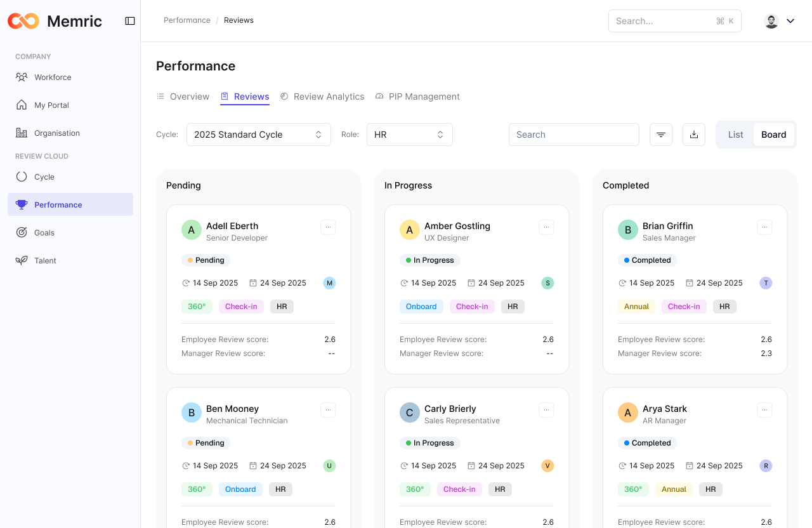
Task: Open the Role dropdown showing HR
Action: point(410,135)
